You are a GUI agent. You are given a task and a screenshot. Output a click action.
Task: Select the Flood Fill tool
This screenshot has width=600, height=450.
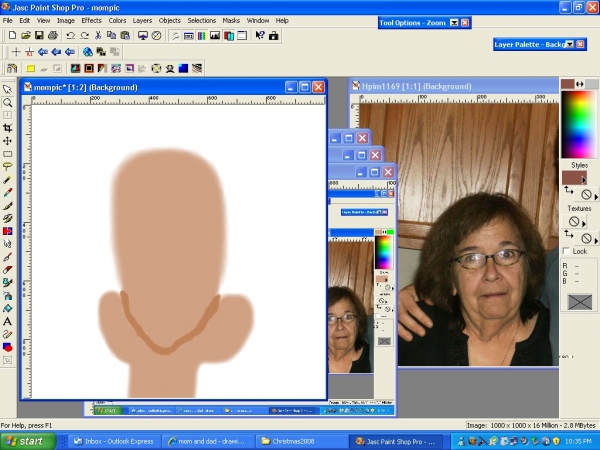click(7, 308)
